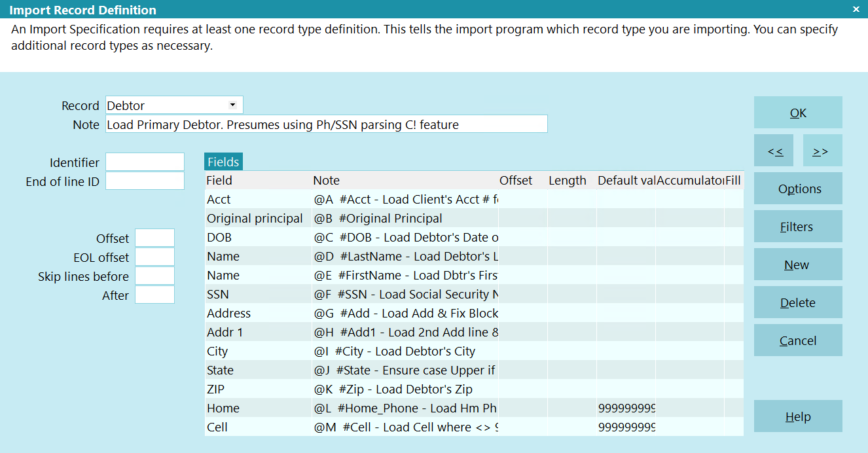Screen dimensions: 868x453
Task: Select the Addr 1 field row
Action: pos(474,332)
